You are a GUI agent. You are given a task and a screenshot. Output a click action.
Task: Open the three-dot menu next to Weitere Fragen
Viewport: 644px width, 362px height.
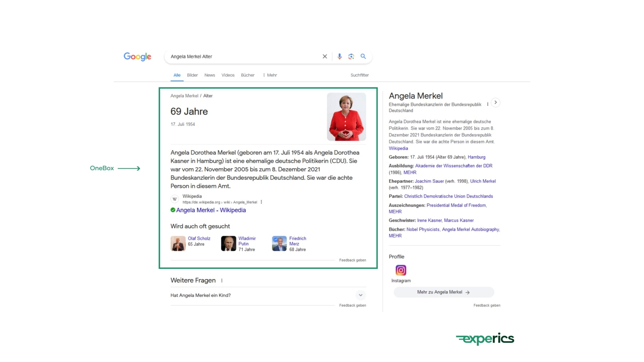point(222,281)
